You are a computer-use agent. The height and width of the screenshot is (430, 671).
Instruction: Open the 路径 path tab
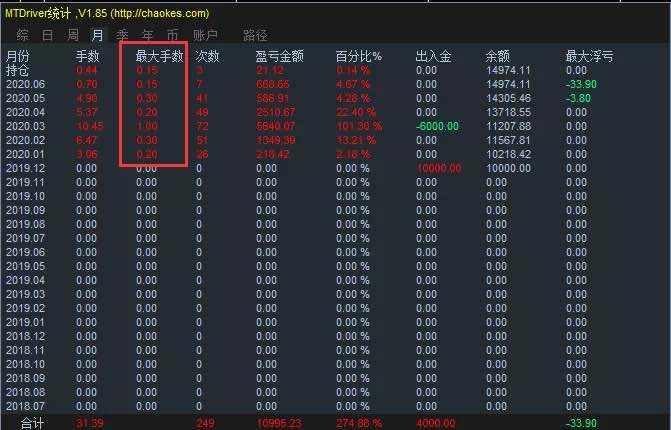pyautogui.click(x=255, y=35)
